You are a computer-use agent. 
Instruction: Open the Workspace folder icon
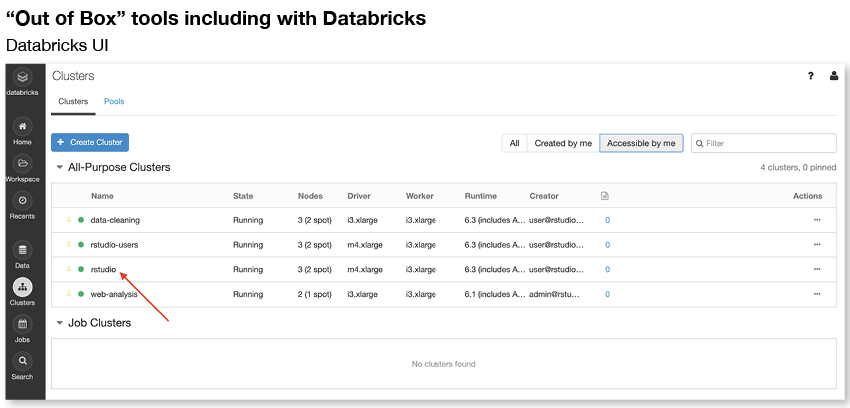pos(22,163)
